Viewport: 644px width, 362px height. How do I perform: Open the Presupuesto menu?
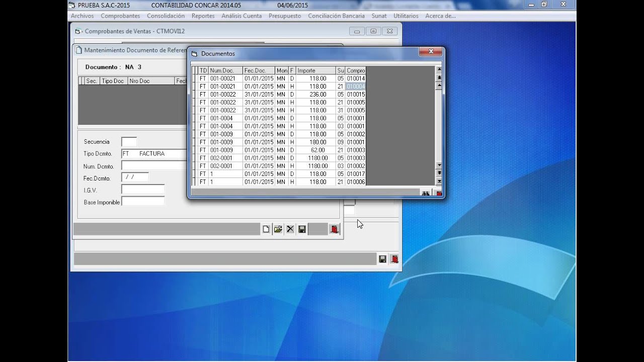click(285, 16)
